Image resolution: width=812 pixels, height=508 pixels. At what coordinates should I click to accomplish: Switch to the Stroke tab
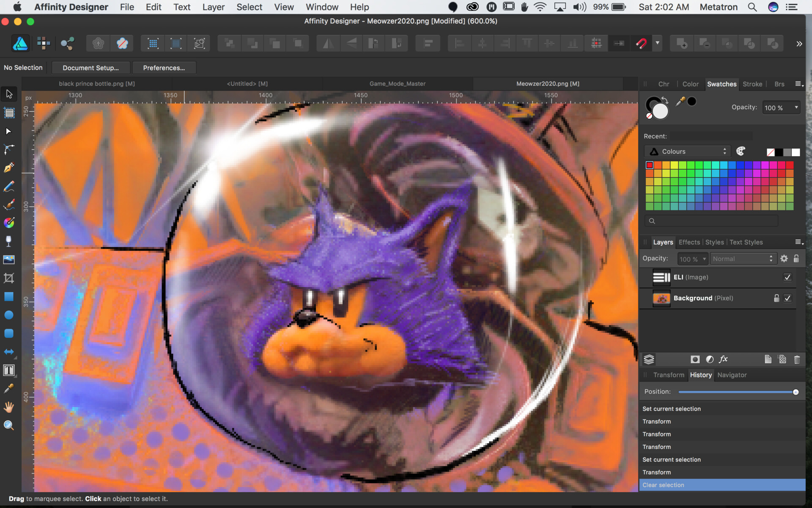tap(752, 84)
